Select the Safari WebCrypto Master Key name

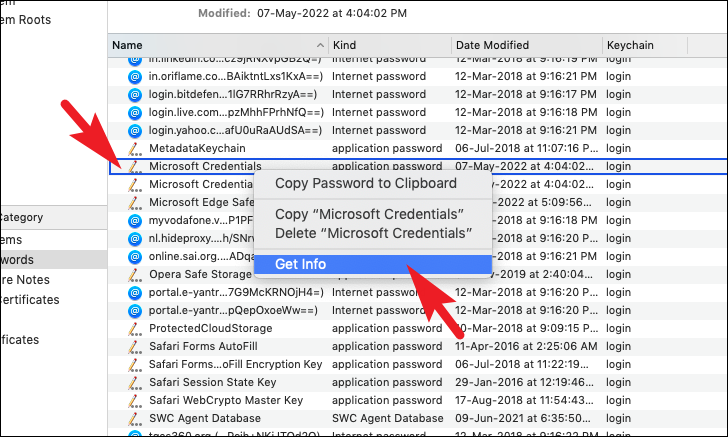(x=226, y=400)
